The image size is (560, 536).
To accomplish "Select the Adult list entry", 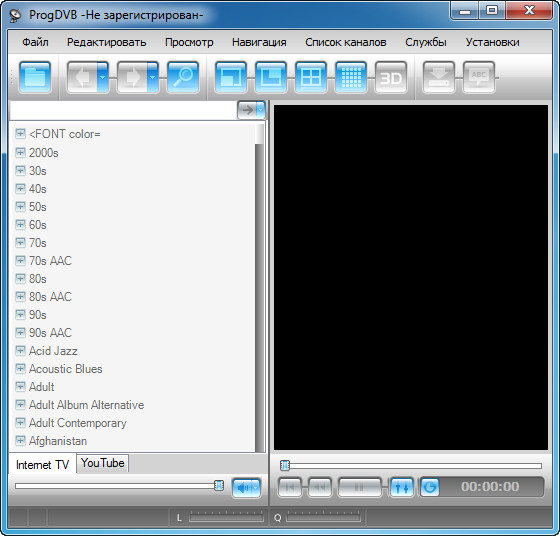I will click(42, 387).
